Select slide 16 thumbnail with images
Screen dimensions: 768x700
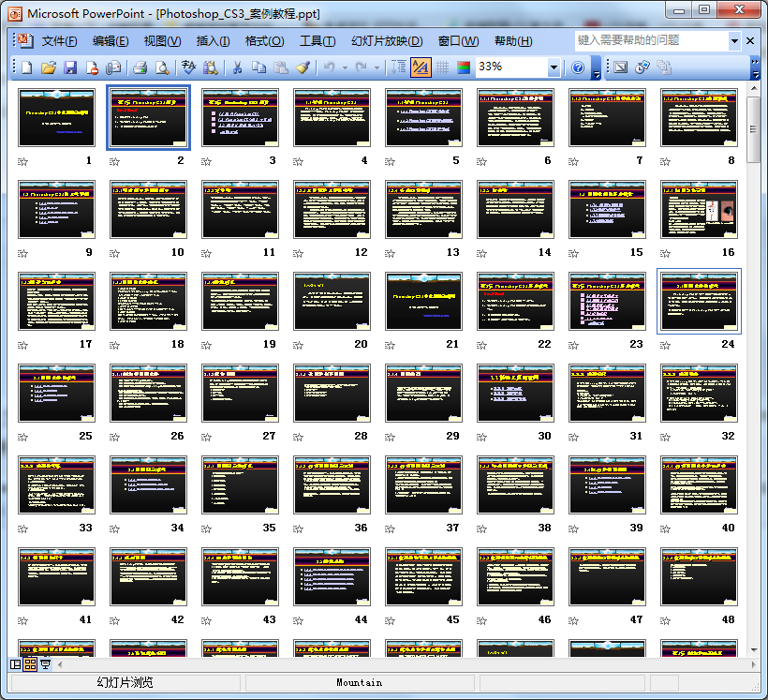pos(699,209)
